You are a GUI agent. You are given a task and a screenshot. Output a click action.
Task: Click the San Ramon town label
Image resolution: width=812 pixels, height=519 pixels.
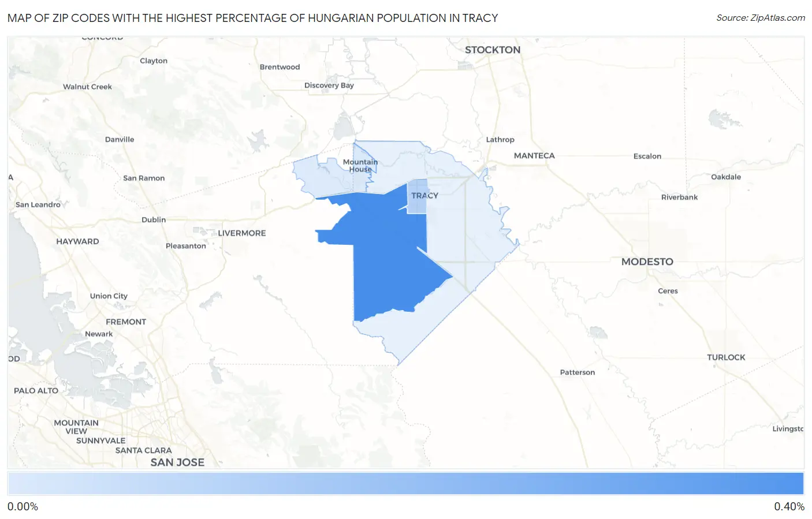coord(144,178)
